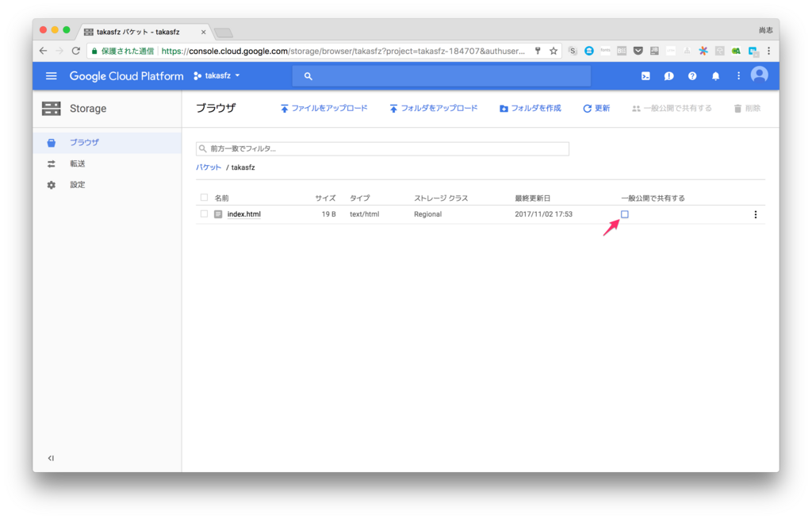
Task: Open 設定 in the sidebar
Action: tap(107, 185)
